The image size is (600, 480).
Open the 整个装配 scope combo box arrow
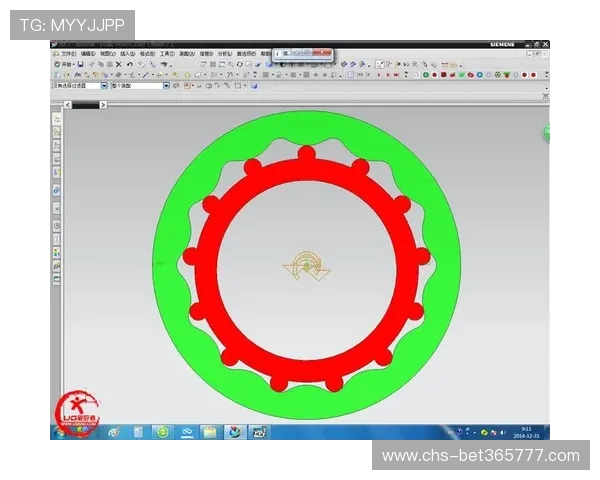(x=166, y=86)
